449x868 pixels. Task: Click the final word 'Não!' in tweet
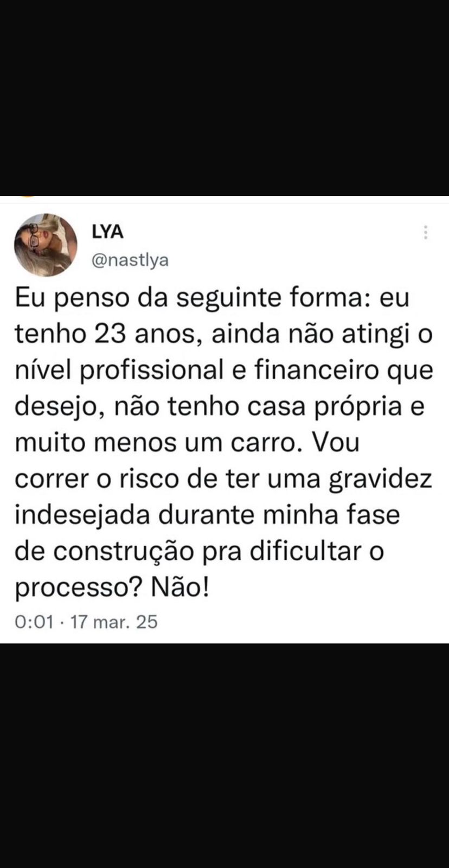(x=180, y=588)
